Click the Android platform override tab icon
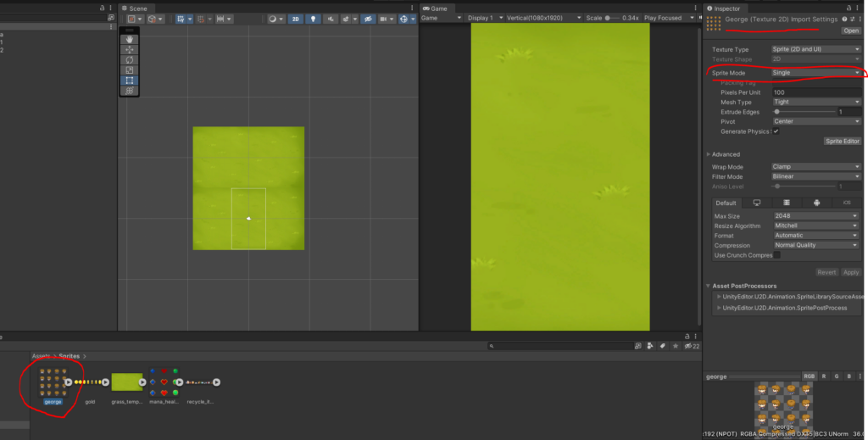The image size is (868, 440). (815, 203)
